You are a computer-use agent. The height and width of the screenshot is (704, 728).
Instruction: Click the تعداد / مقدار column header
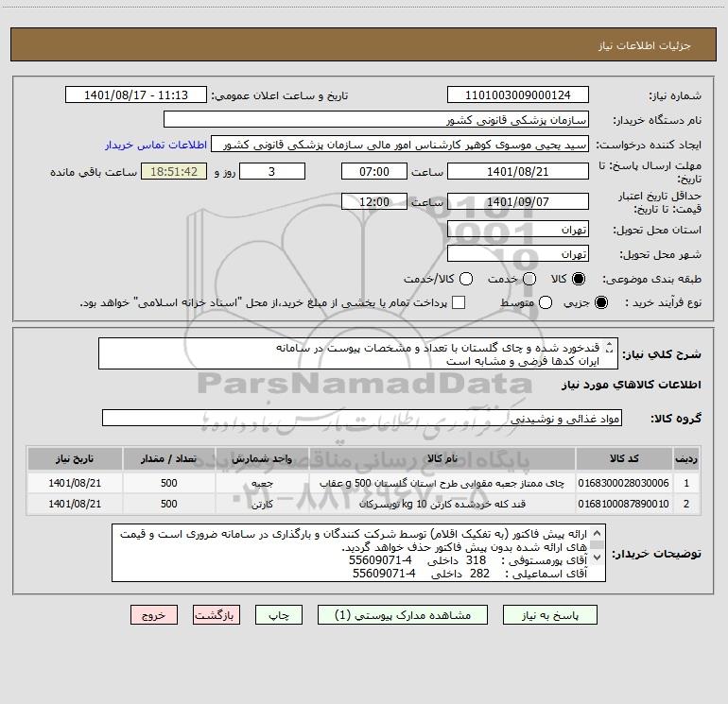[x=169, y=458]
